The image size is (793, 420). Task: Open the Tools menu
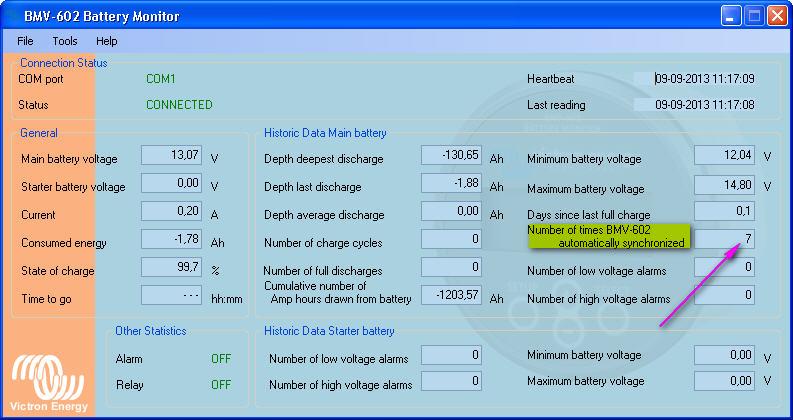[x=65, y=41]
